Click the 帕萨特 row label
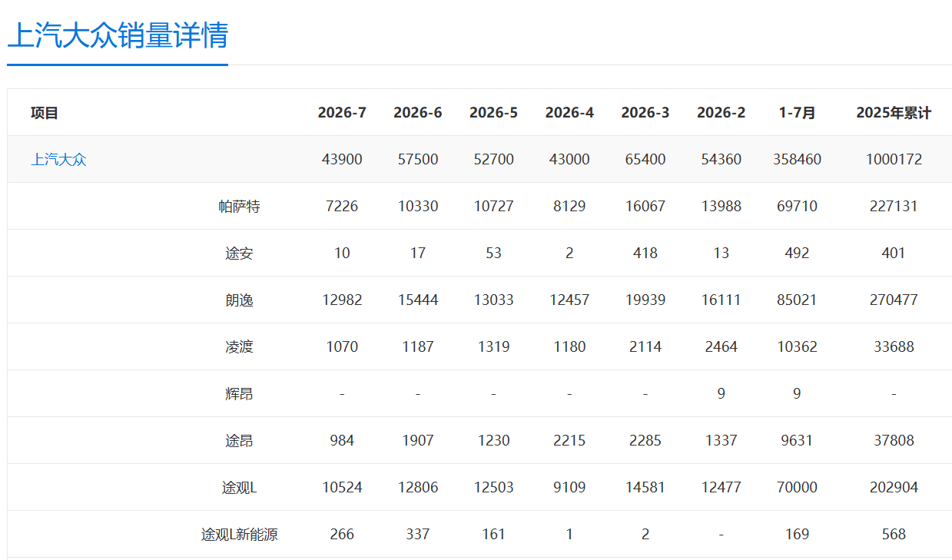952x560 pixels. pos(239,207)
